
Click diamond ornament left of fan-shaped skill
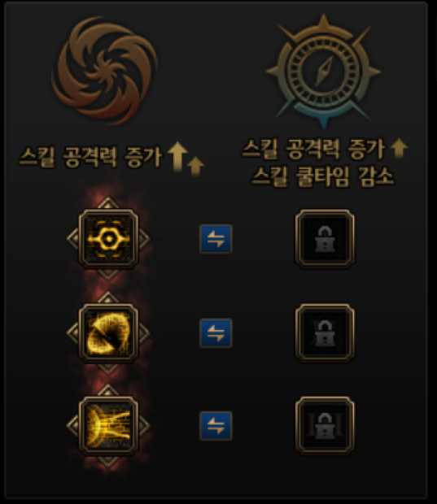coord(72,333)
